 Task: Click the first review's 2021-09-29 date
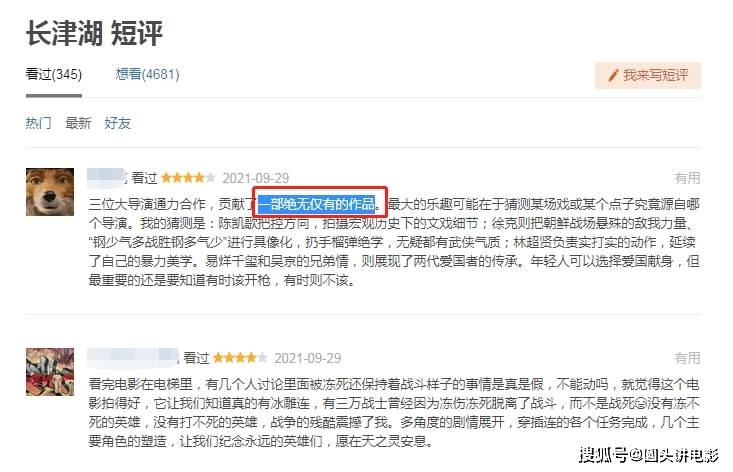click(x=256, y=179)
